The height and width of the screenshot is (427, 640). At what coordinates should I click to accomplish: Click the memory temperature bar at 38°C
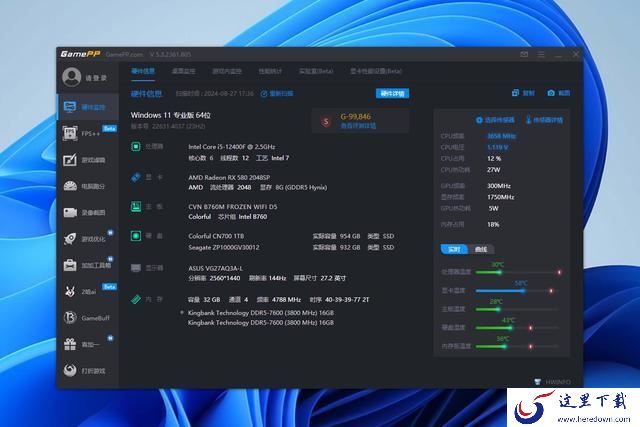click(518, 347)
